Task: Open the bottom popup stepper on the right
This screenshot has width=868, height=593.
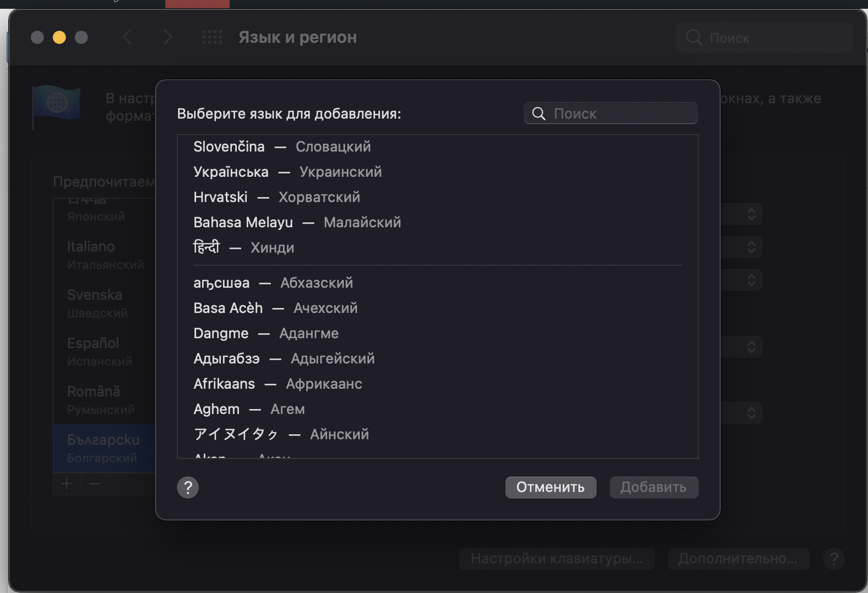Action: pyautogui.click(x=752, y=412)
